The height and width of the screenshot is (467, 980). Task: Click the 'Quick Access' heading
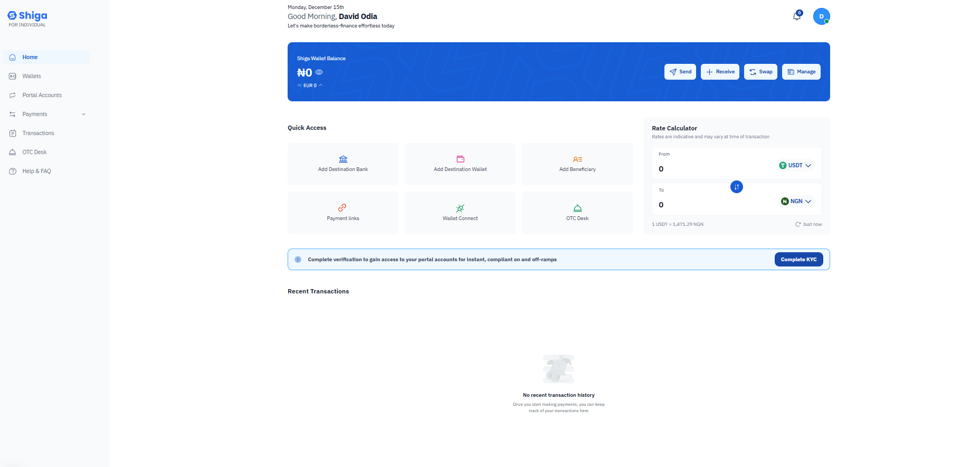[x=307, y=128]
